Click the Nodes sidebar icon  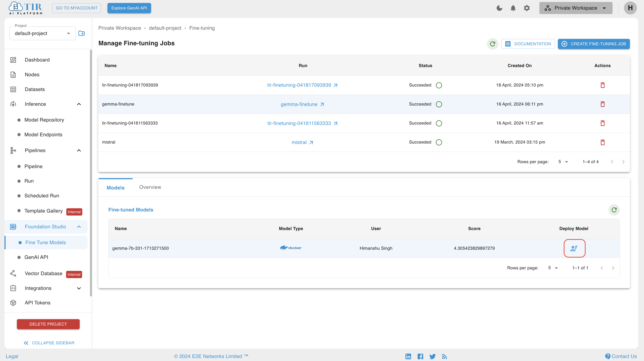point(13,75)
